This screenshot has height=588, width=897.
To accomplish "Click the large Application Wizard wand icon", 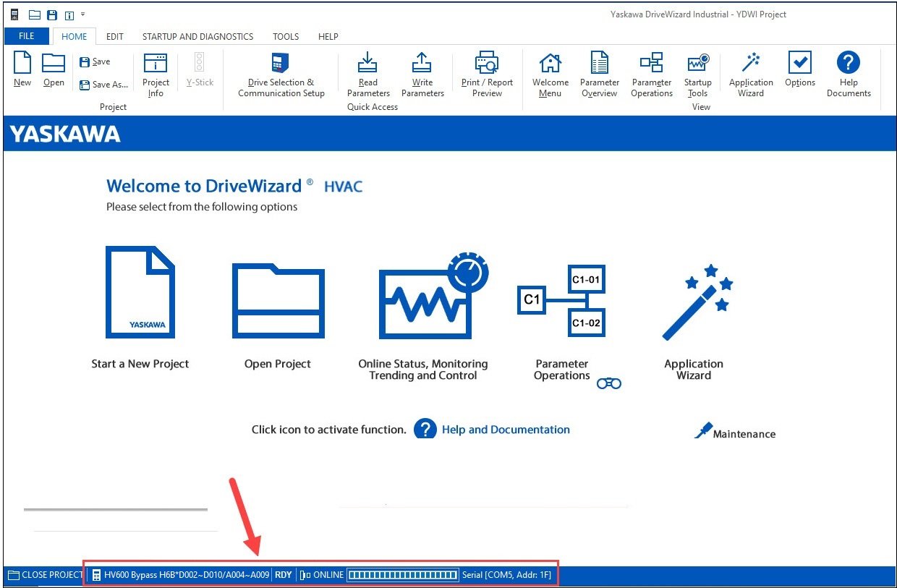I will [697, 302].
